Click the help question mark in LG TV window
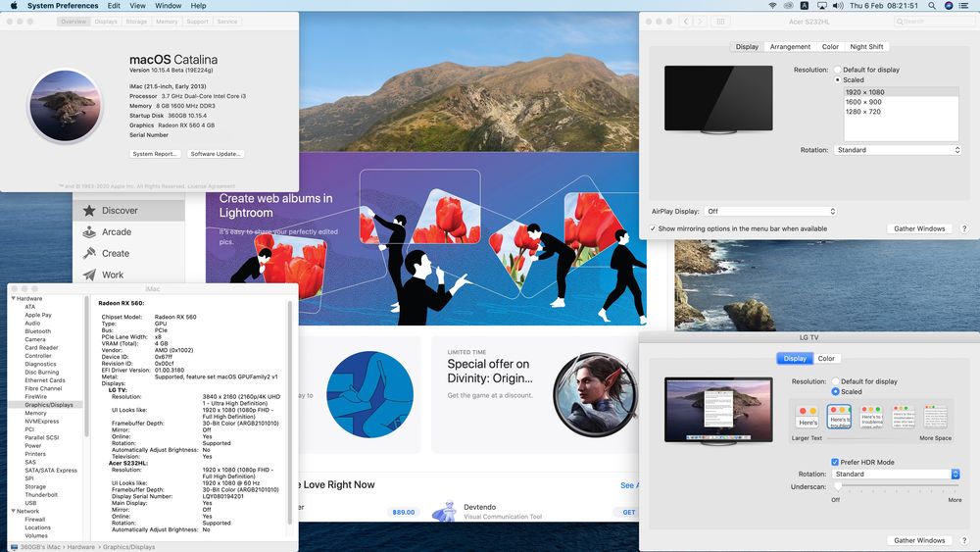The height and width of the screenshot is (552, 980). (x=964, y=540)
